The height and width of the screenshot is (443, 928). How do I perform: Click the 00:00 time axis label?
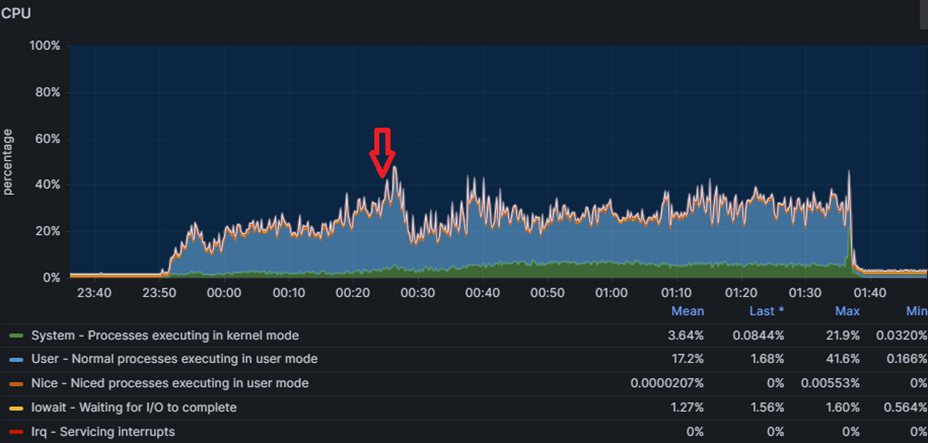[224, 293]
